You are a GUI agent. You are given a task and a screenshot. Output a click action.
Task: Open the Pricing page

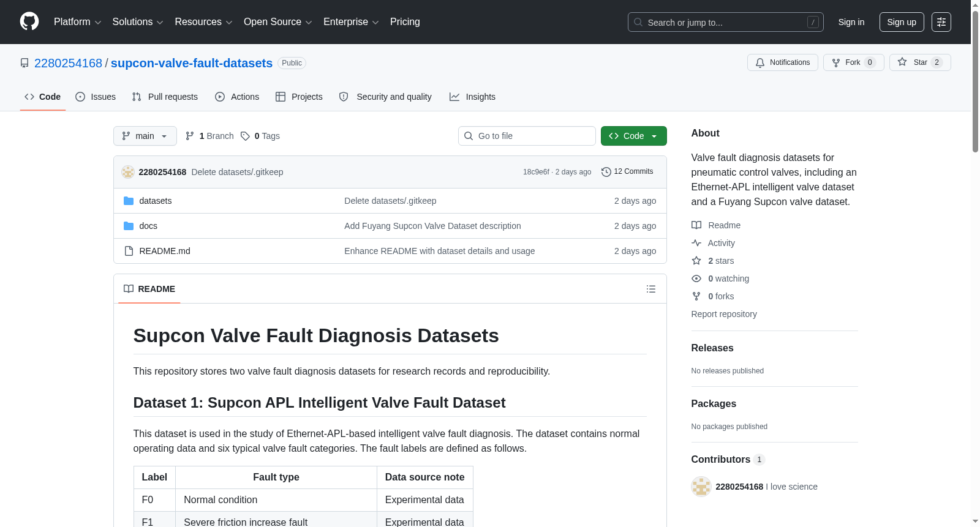405,22
